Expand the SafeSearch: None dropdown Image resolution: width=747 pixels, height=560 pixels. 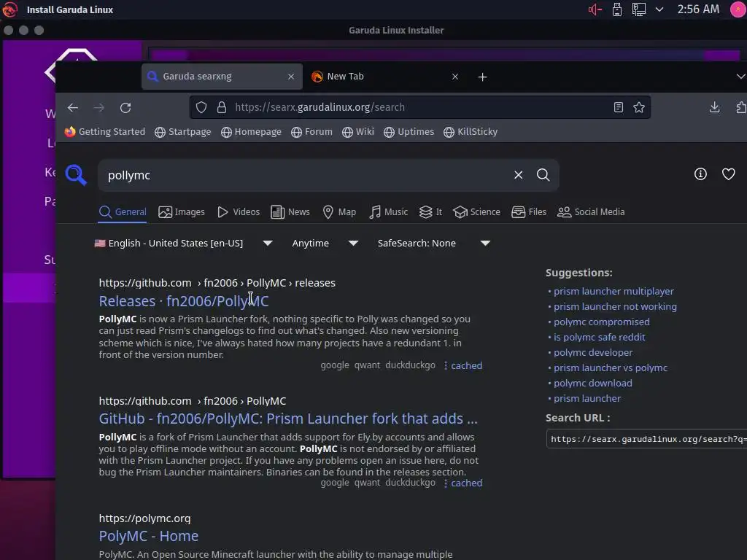(433, 244)
